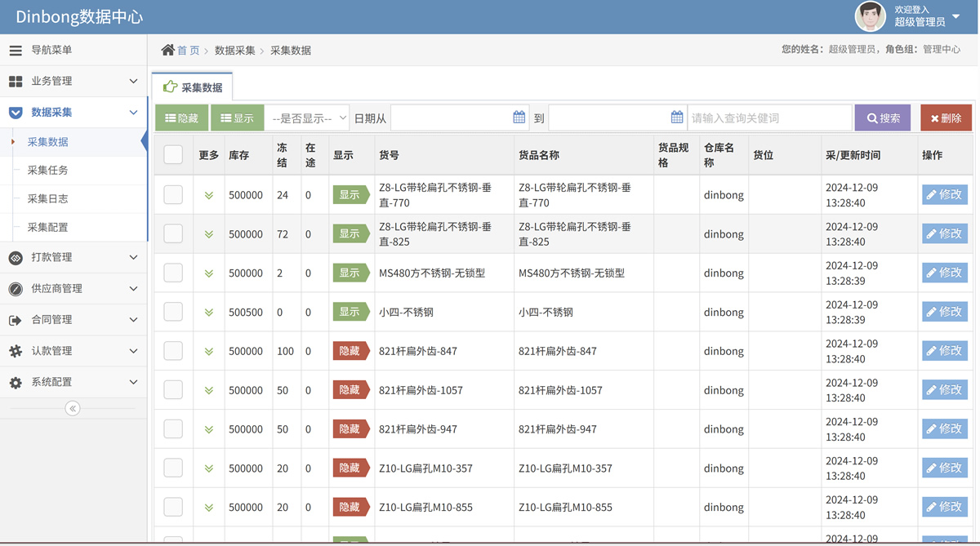
Task: Click the red 隐藏 status tag for 821杆扁外齿-1057
Action: (x=350, y=390)
